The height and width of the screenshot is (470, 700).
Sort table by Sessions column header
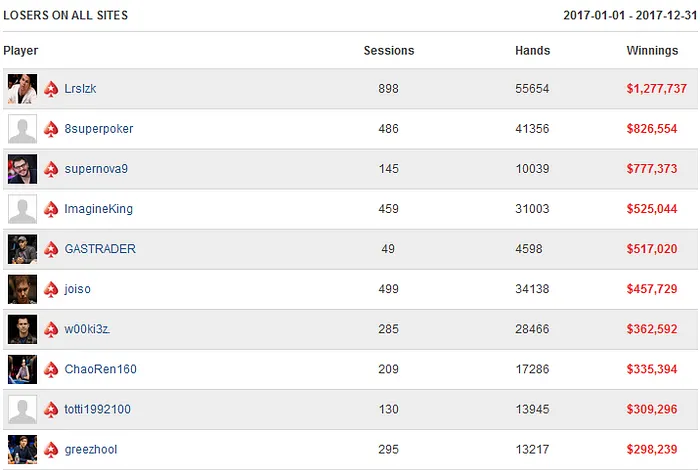click(388, 50)
